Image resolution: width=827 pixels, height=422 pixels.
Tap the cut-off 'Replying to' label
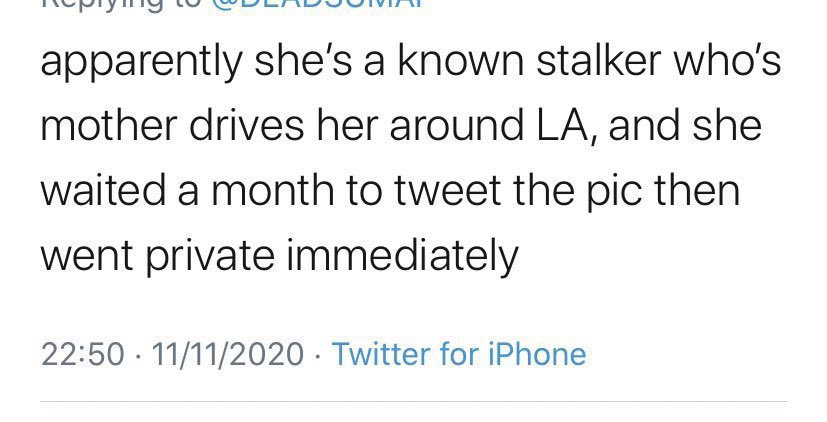point(122,5)
